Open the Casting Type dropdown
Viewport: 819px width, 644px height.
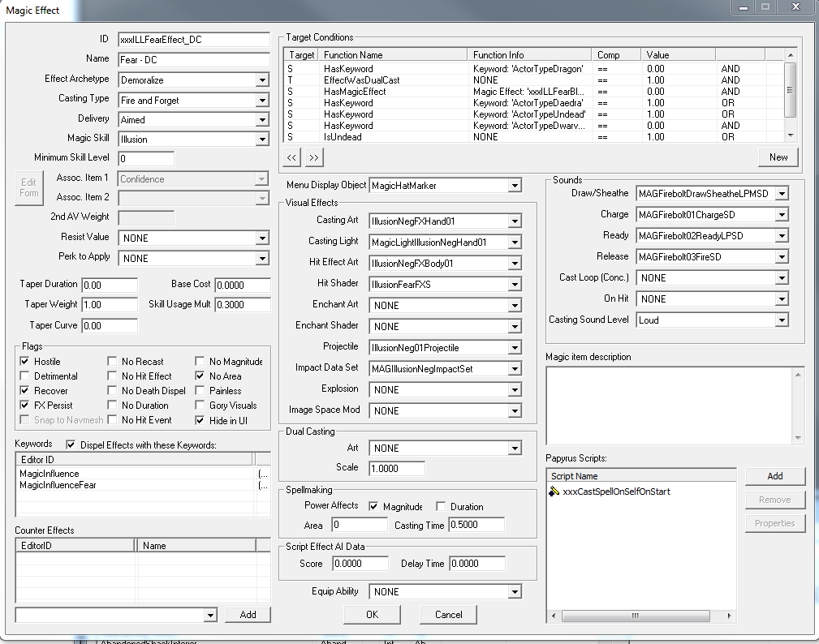coord(262,101)
